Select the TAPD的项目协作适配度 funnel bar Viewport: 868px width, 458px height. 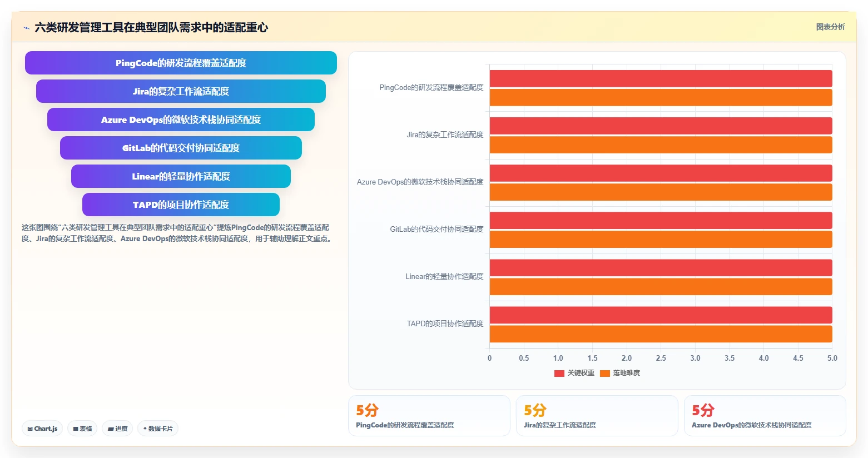(181, 205)
